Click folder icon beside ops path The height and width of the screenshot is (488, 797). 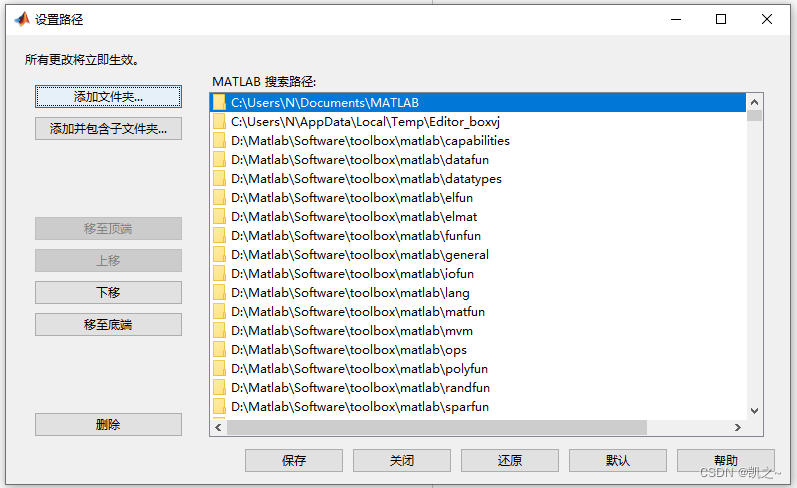[x=219, y=350]
